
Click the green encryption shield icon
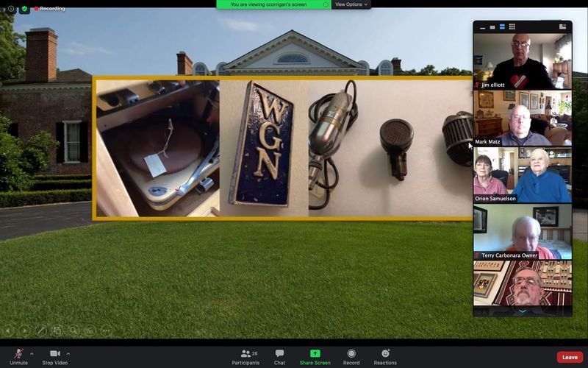pyautogui.click(x=24, y=8)
